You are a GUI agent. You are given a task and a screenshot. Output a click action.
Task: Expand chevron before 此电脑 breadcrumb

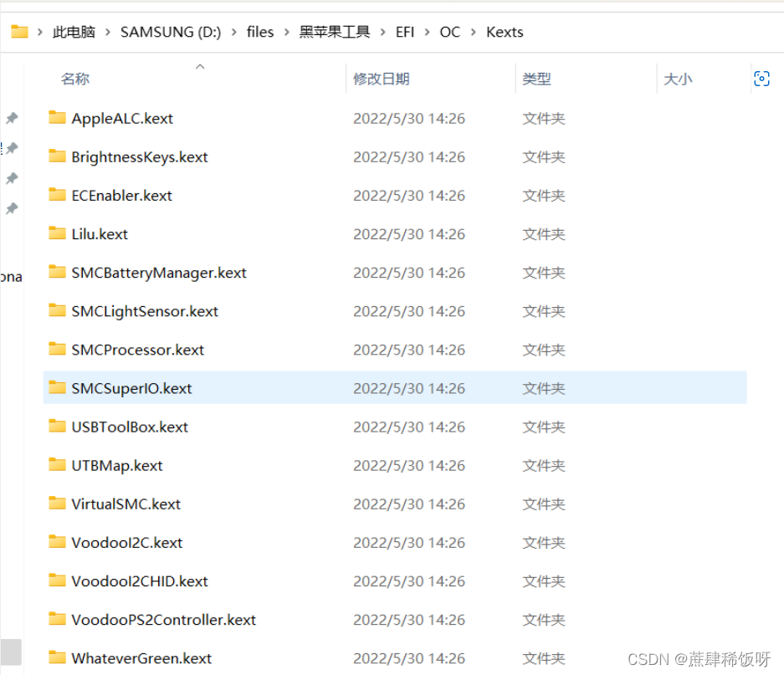click(x=40, y=32)
